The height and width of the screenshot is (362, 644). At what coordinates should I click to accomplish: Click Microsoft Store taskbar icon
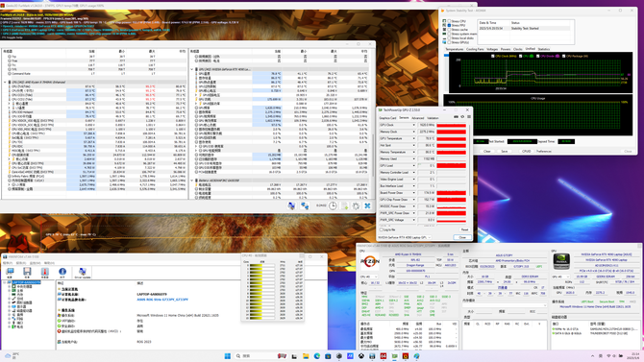(x=328, y=356)
